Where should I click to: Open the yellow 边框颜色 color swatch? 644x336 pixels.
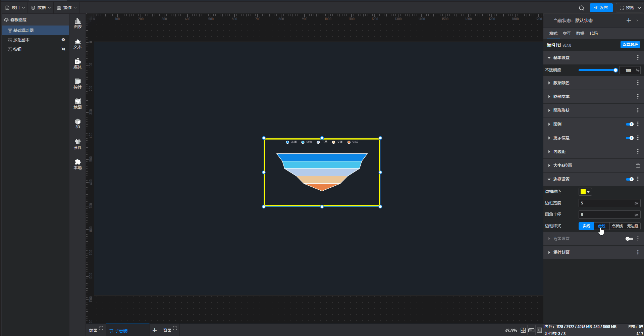[x=585, y=192]
